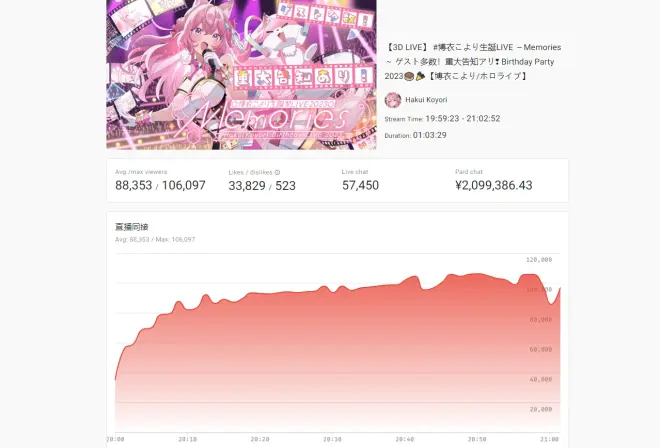Click the Hakui Koyori channel avatar

[x=392, y=100]
